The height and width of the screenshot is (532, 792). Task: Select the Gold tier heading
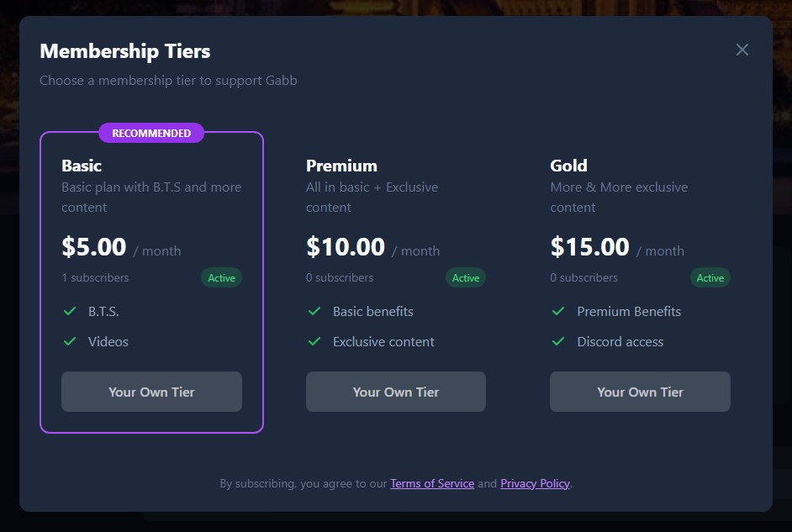click(568, 166)
